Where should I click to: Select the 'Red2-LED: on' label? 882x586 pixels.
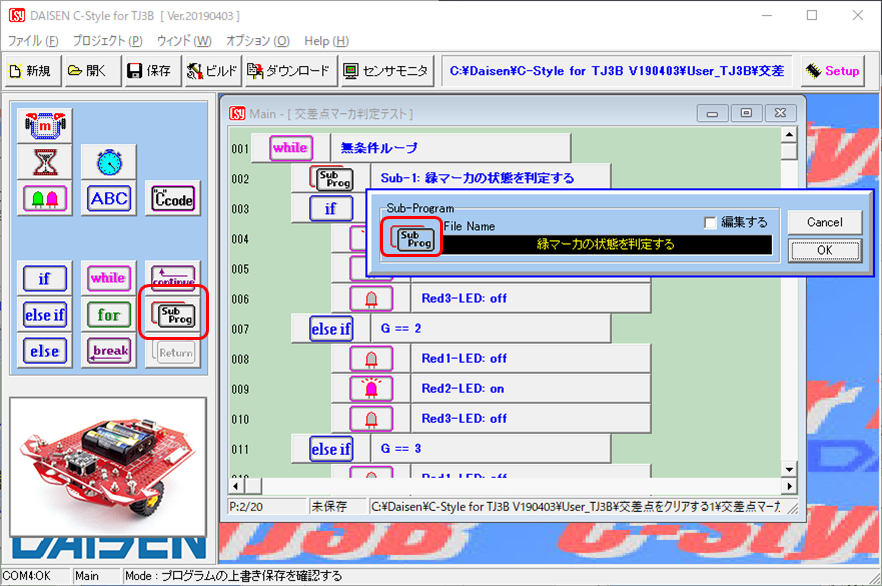(463, 389)
